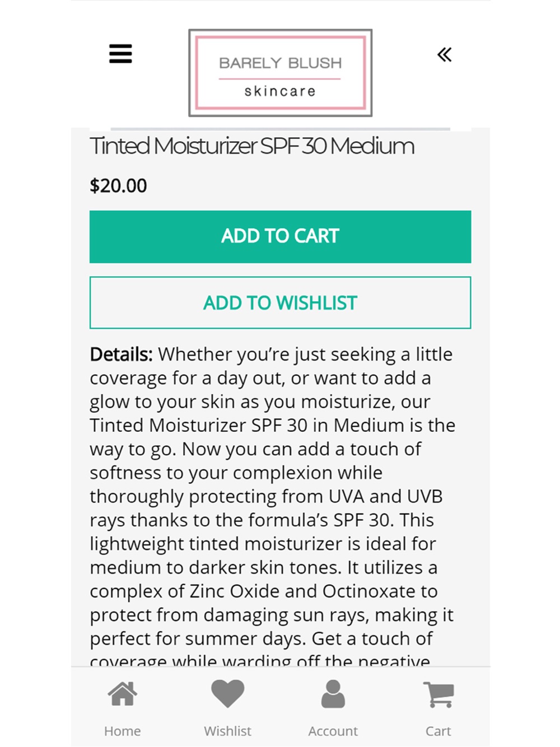Tap the Home house icon
The width and height of the screenshot is (560, 747).
123,694
